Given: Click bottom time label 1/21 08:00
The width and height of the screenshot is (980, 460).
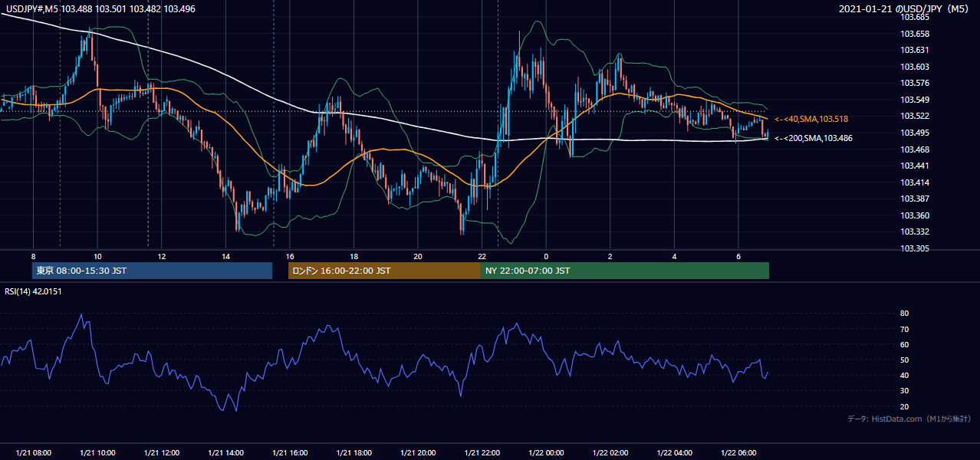Looking at the screenshot, I should 33,453.
